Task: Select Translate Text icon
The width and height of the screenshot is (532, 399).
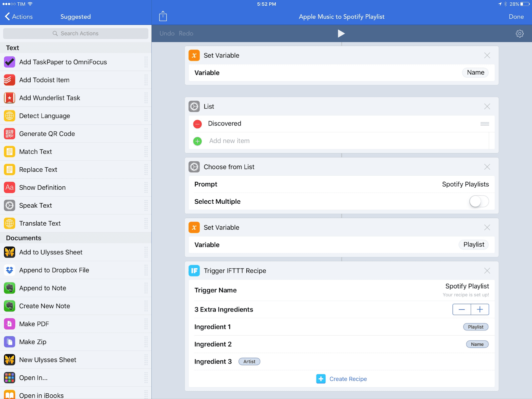Action: click(10, 223)
